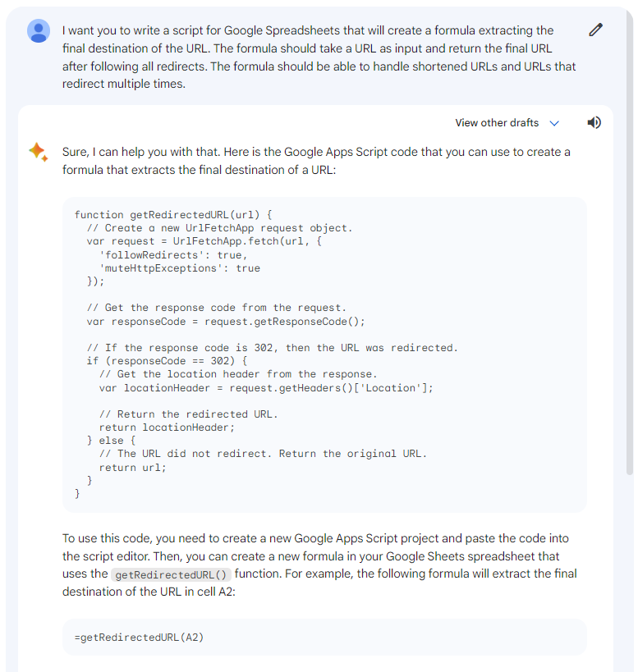Click the 'followRedirects': true code line
The height and width of the screenshot is (672, 638).
tap(172, 255)
